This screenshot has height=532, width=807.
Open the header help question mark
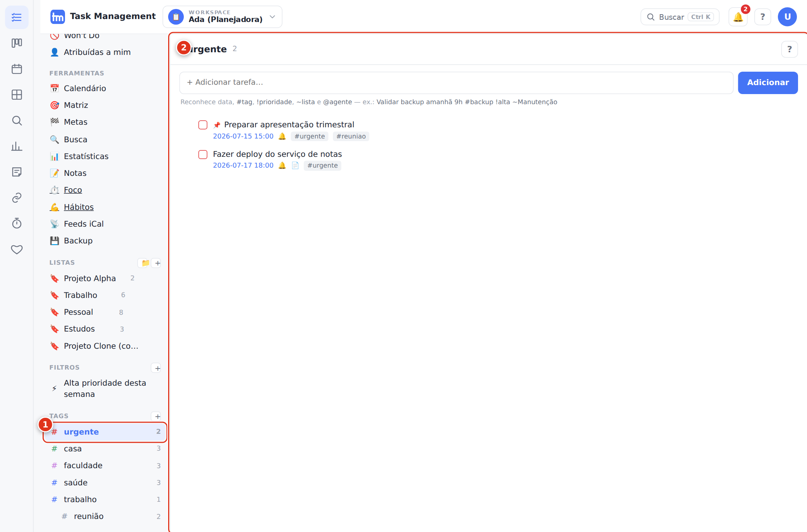click(x=763, y=17)
